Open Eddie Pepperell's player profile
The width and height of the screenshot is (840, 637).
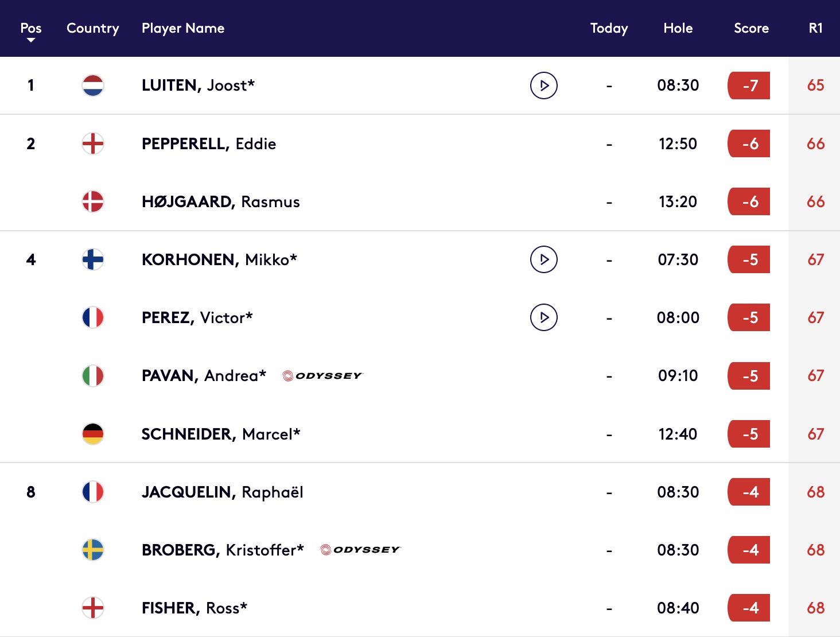point(209,143)
